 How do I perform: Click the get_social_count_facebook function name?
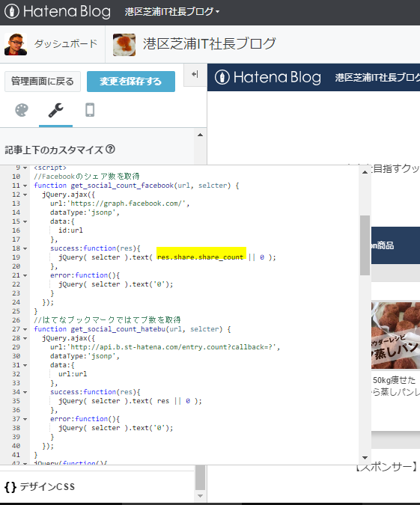[122, 186]
